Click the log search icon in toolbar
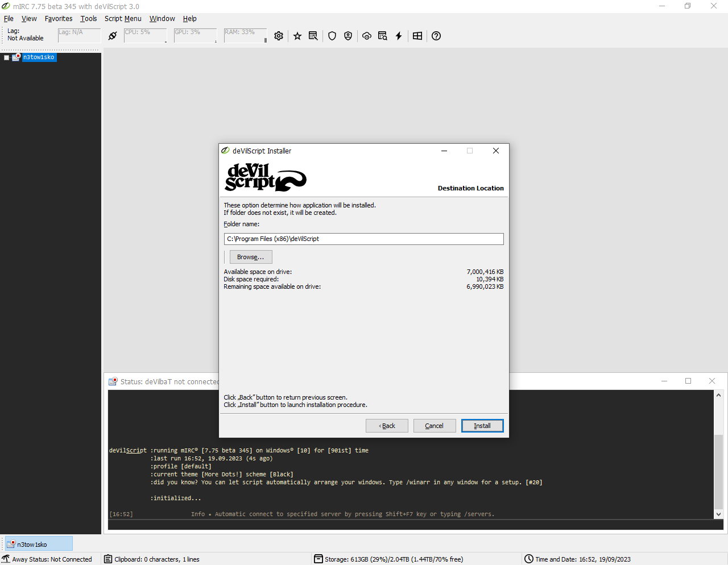Viewport: 728px width, 565px height. click(382, 36)
